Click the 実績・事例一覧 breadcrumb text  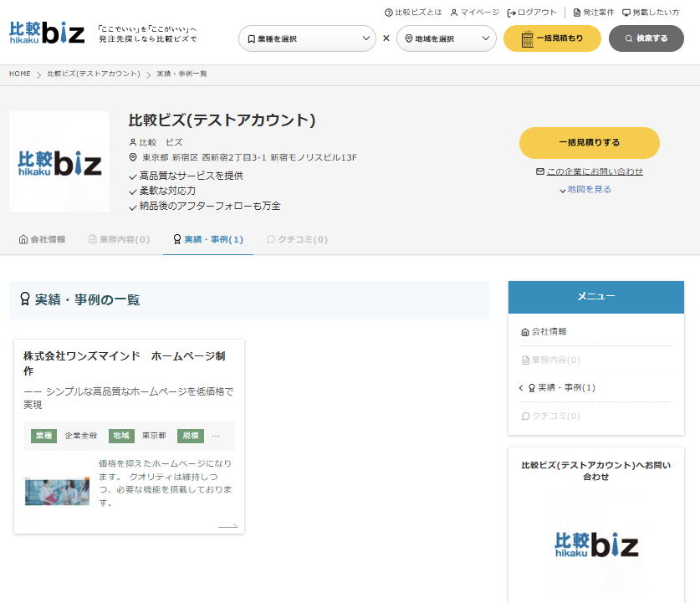[x=181, y=74]
